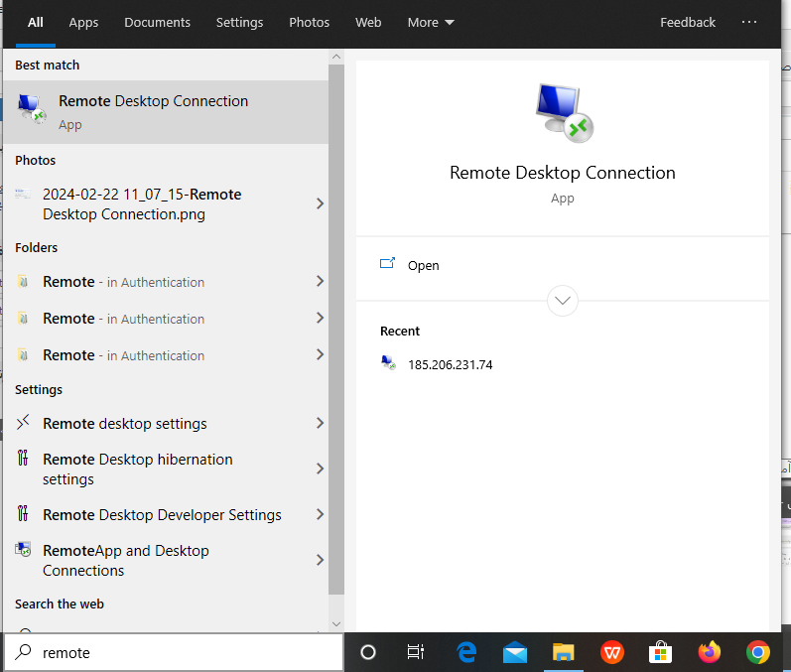Open File Explorer from the taskbar

pyautogui.click(x=563, y=652)
